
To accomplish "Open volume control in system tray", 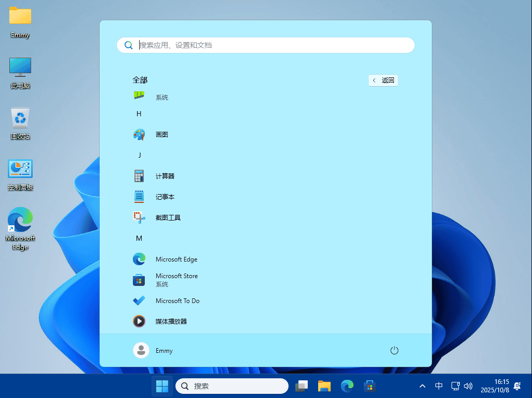I will pos(468,386).
